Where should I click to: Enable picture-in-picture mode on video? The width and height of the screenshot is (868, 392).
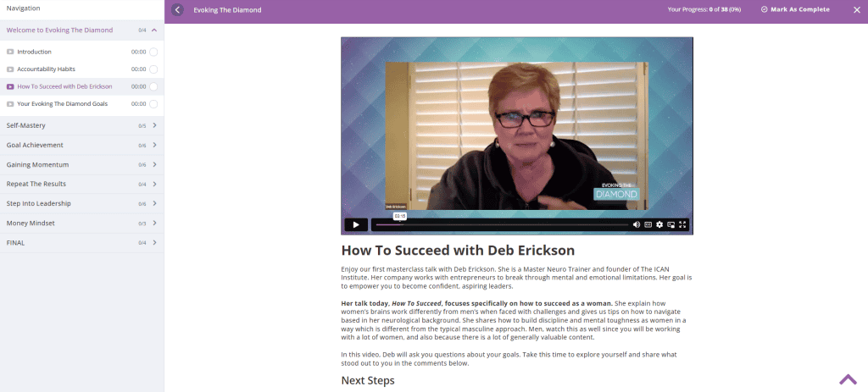671,224
